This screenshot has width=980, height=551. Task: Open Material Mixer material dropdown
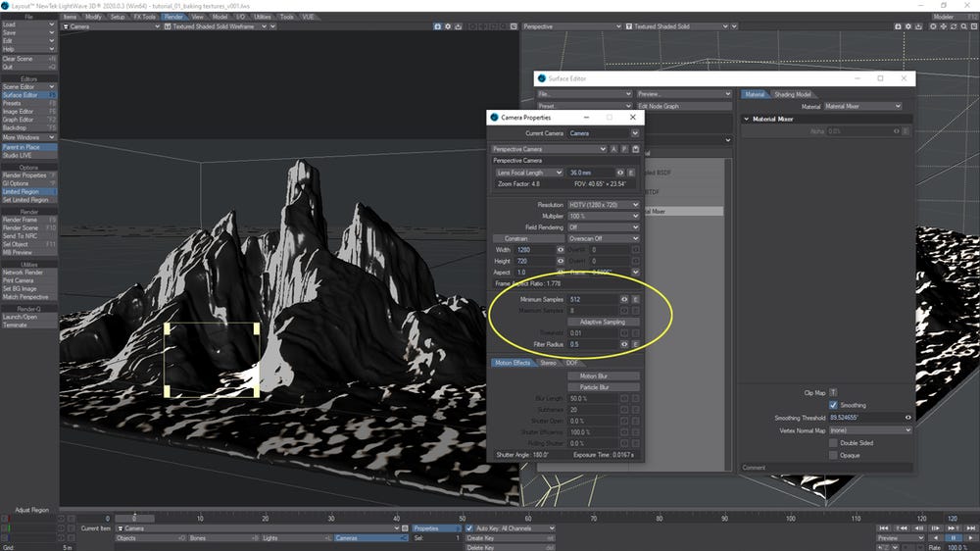[862, 106]
